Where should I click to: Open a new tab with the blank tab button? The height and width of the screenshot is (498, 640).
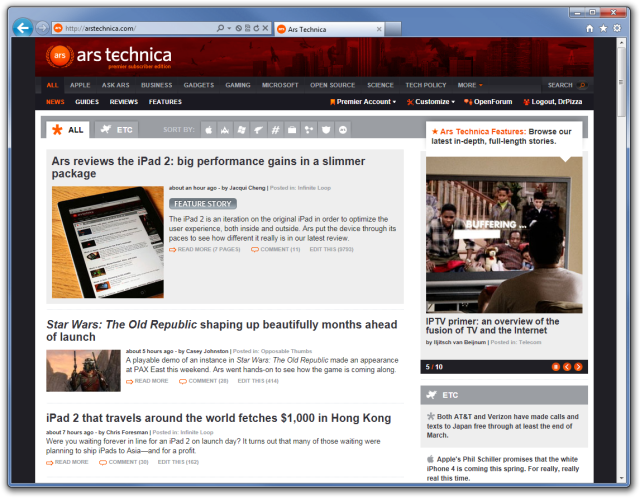(x=393, y=29)
